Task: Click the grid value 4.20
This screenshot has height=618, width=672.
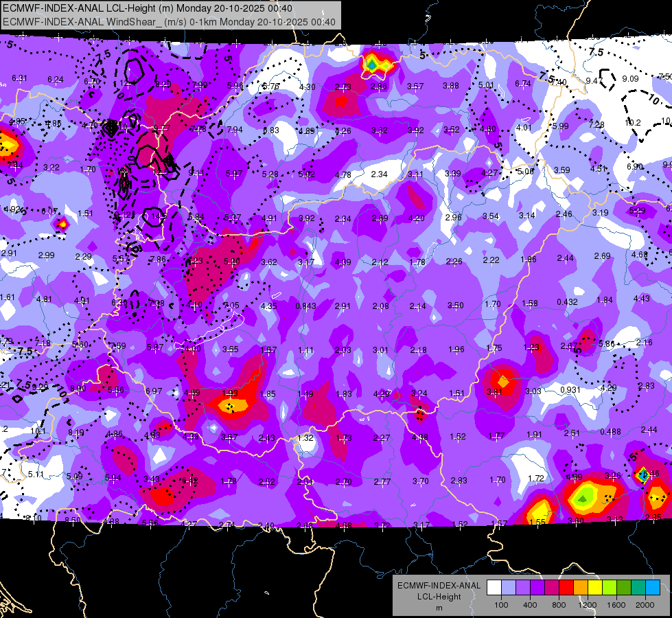Action: [417, 218]
